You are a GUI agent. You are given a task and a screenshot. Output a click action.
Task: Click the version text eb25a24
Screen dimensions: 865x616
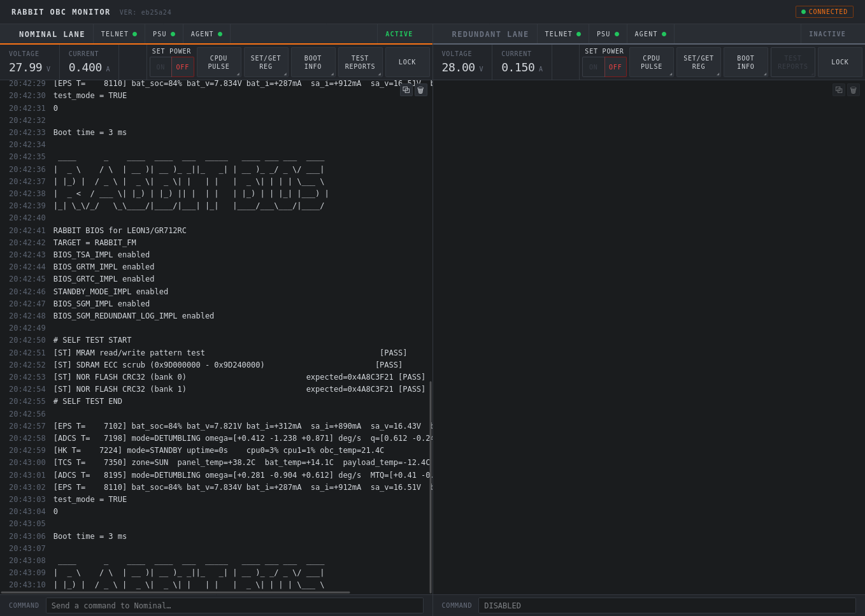click(x=156, y=12)
